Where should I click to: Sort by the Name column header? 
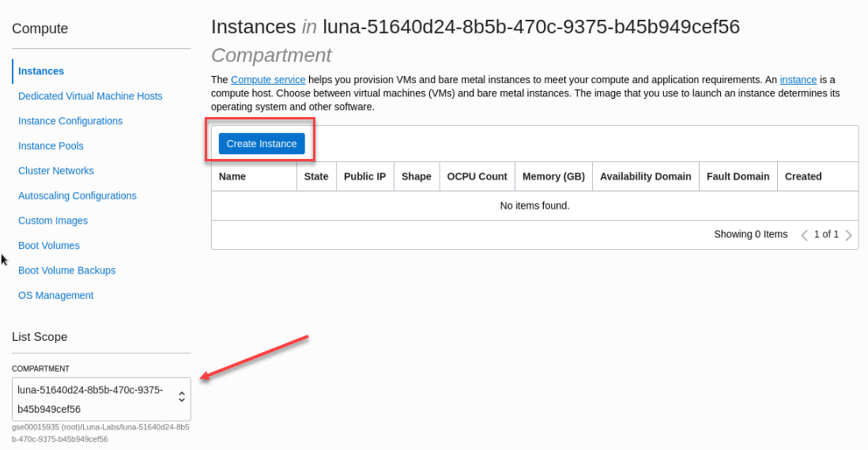coord(232,176)
